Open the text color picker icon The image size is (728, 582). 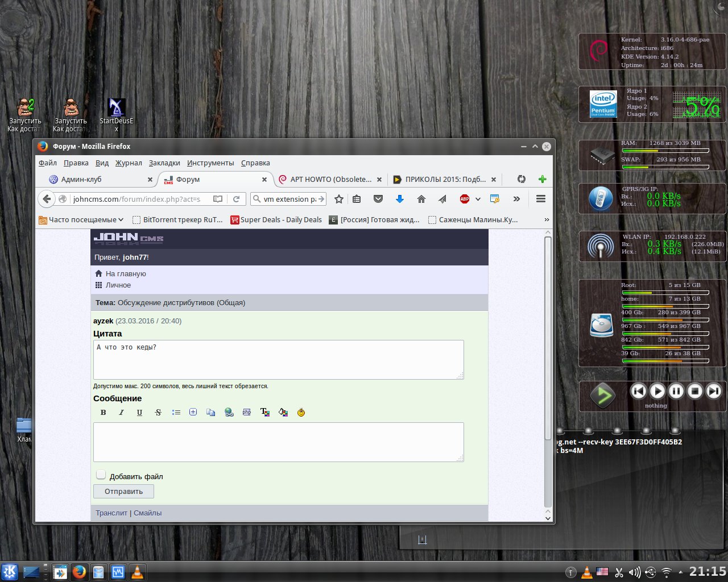264,413
